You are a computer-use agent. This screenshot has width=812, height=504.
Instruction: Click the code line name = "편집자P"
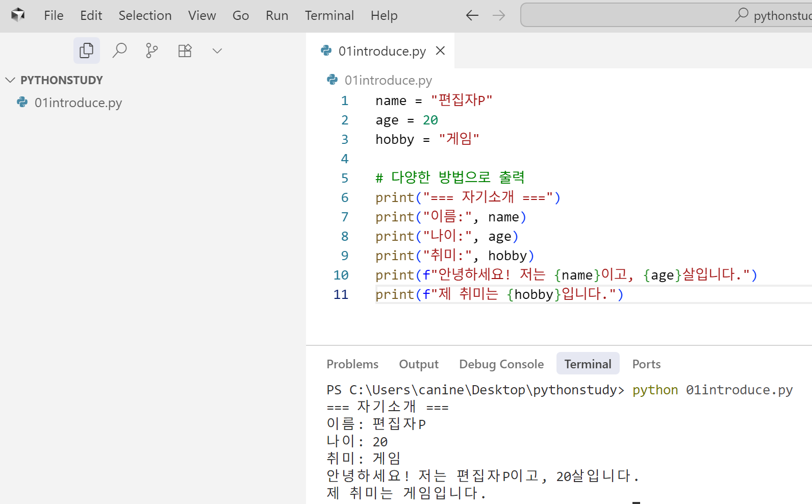(x=434, y=100)
